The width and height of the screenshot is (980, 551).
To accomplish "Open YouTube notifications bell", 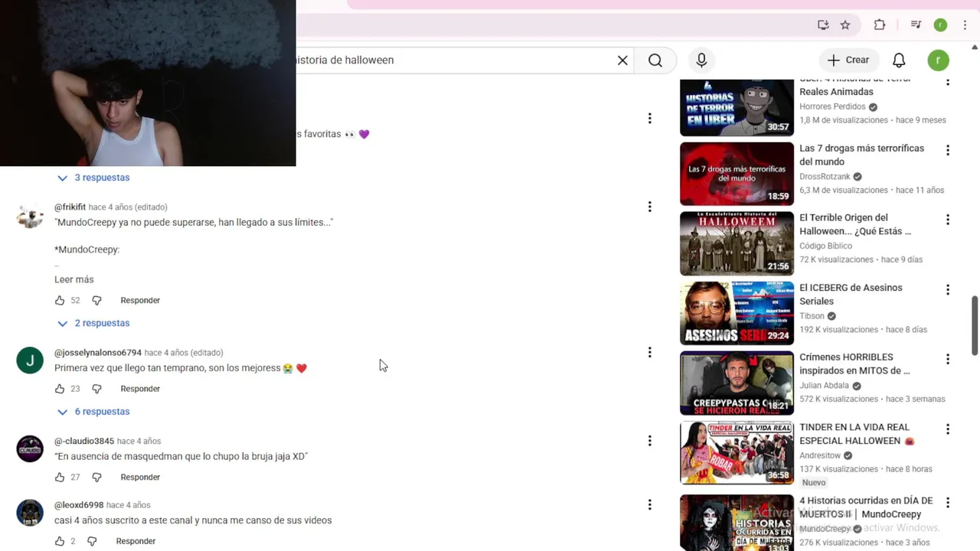I will click(x=899, y=60).
